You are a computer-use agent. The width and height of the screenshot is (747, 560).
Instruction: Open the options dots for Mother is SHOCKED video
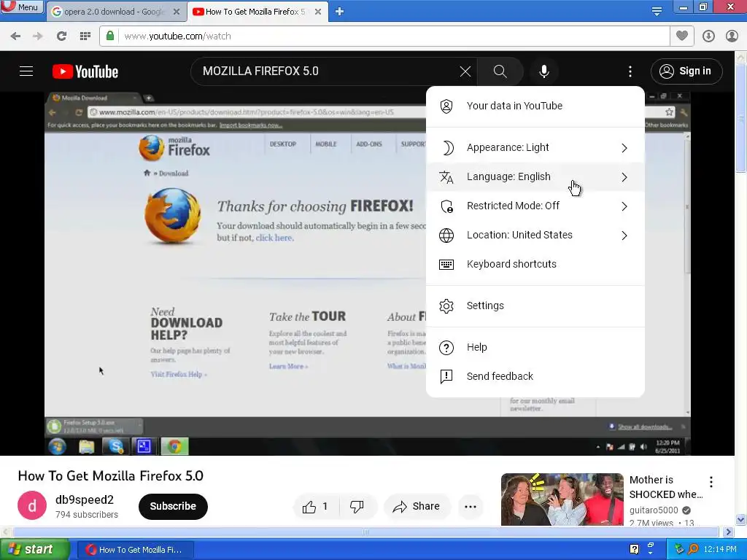tap(711, 482)
